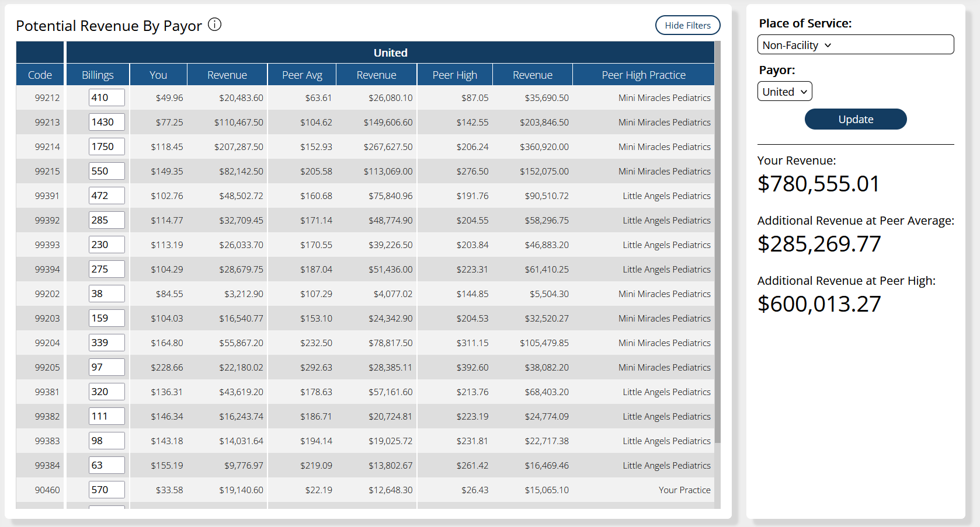Open the Payor dropdown showing United

[784, 92]
